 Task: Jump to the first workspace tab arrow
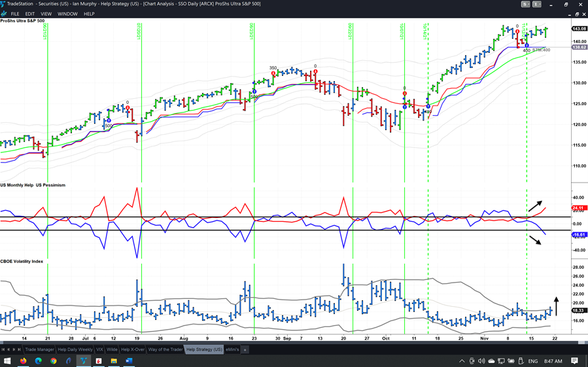3,350
